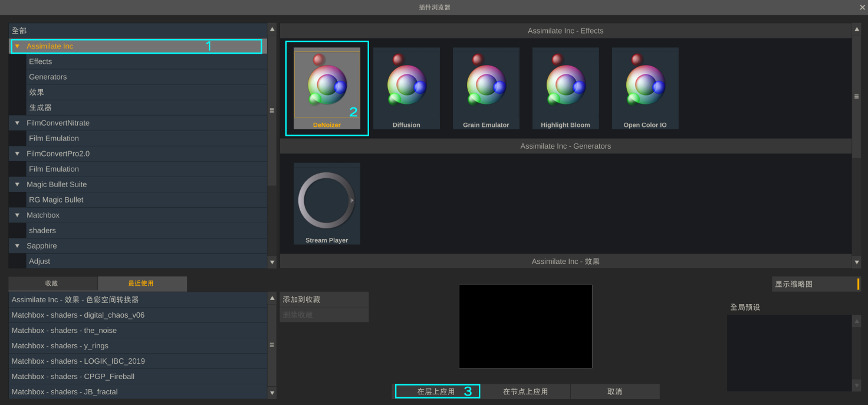Collapse the Sapphire group arrow
The width and height of the screenshot is (868, 405).
(x=17, y=246)
